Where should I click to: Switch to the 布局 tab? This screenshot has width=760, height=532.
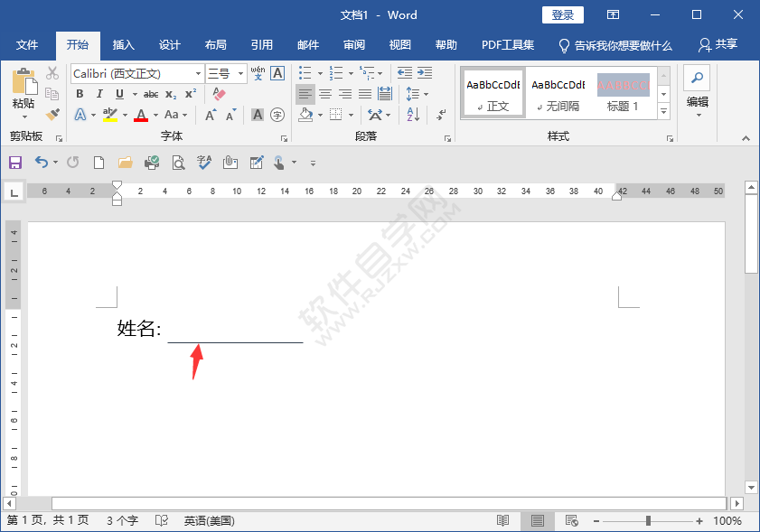216,45
